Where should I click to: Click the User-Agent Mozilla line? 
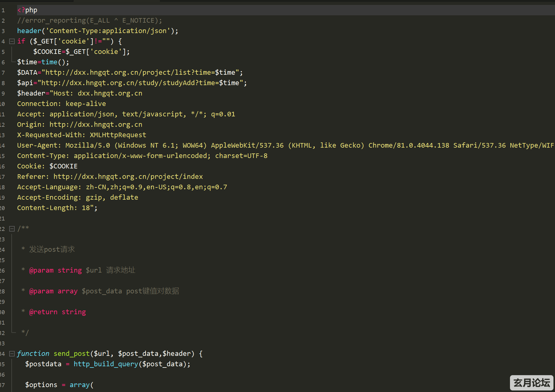[x=285, y=145]
